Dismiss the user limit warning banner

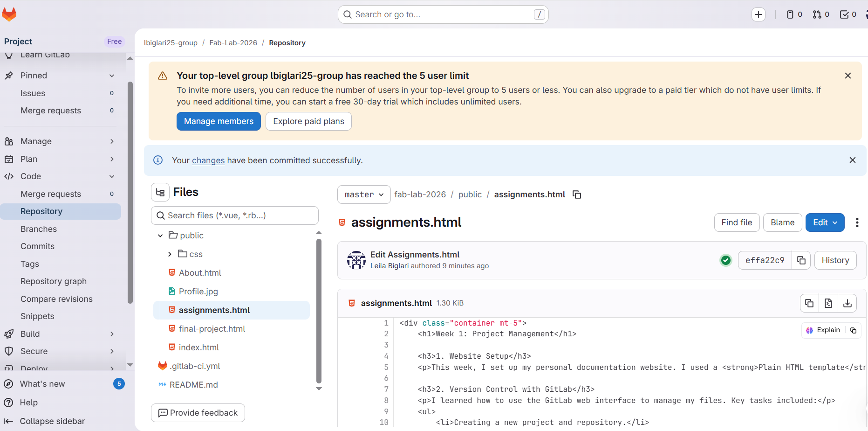(x=848, y=76)
